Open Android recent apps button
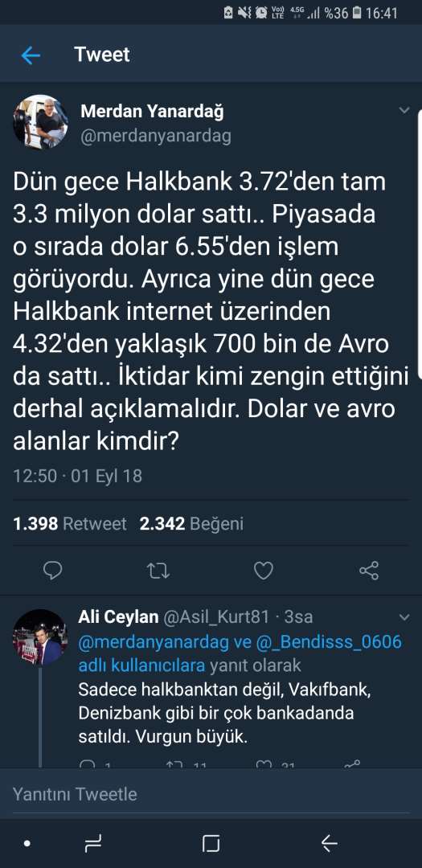This screenshot has width=422, height=868. coord(93,844)
